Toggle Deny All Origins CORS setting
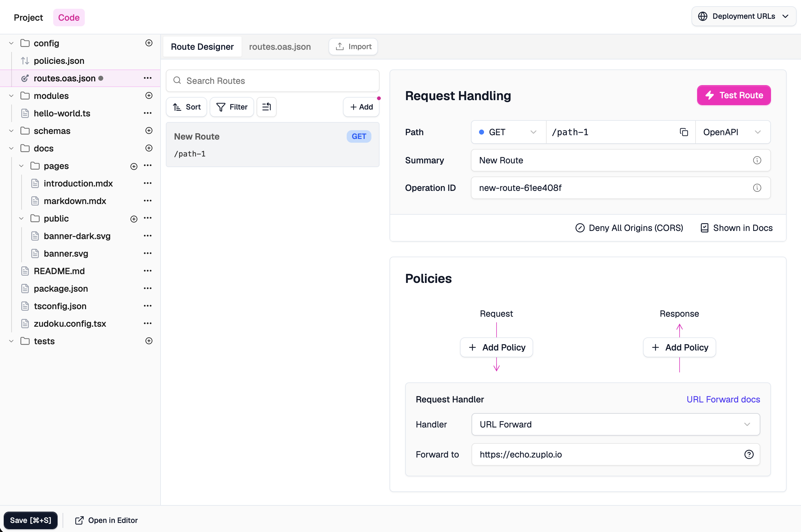The height and width of the screenshot is (532, 801). pyautogui.click(x=629, y=228)
